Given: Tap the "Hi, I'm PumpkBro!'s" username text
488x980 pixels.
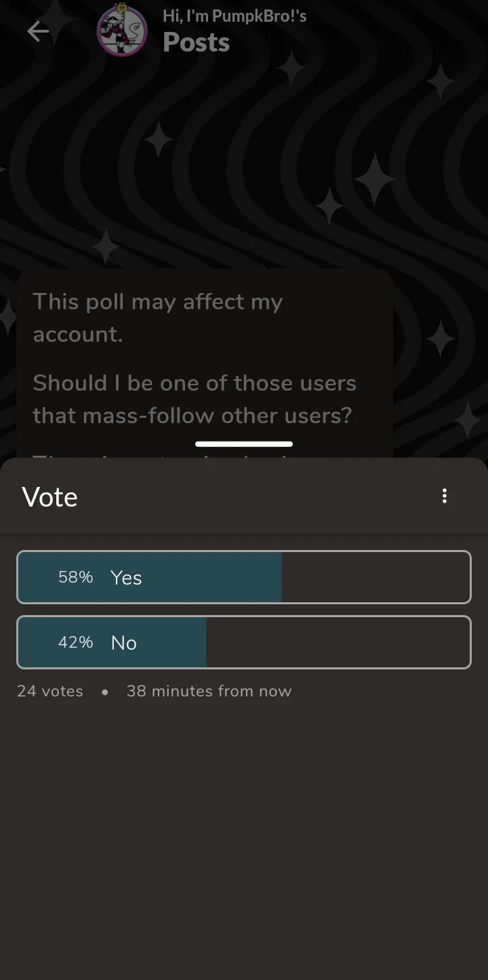Looking at the screenshot, I should pyautogui.click(x=235, y=16).
